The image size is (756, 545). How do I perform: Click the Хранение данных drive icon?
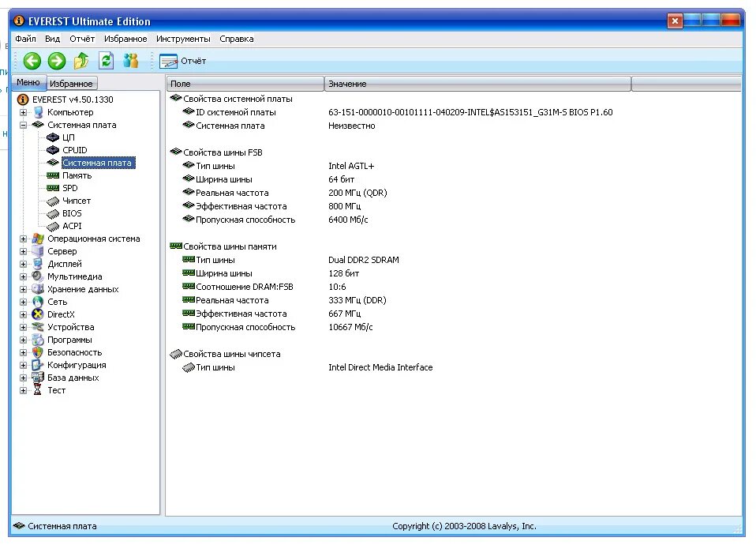pyautogui.click(x=38, y=289)
